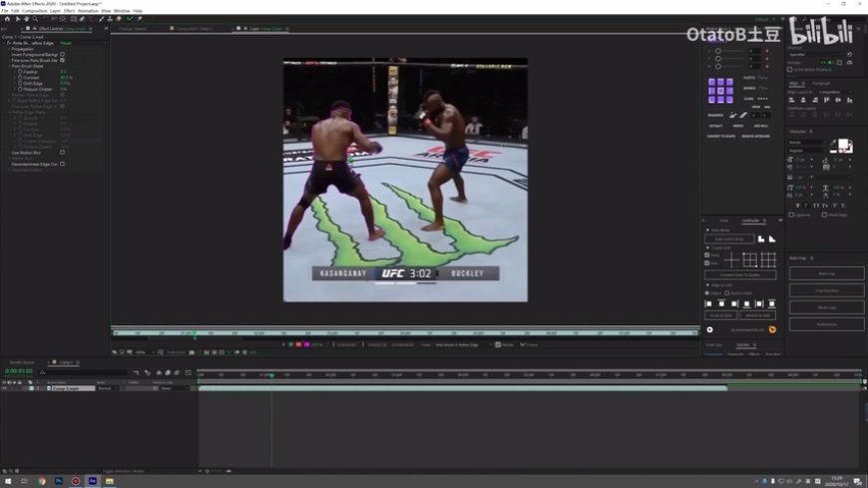
Task: Click the Crop Duration button
Action: click(x=826, y=290)
